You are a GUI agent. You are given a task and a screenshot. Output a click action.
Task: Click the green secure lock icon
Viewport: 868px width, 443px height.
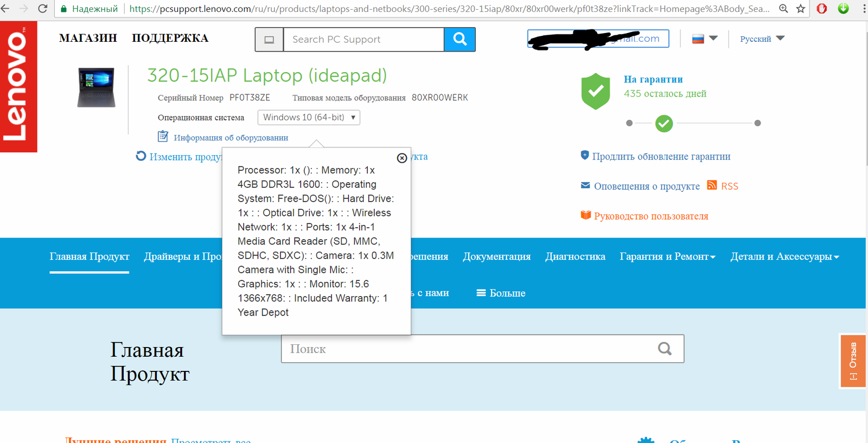(x=63, y=9)
